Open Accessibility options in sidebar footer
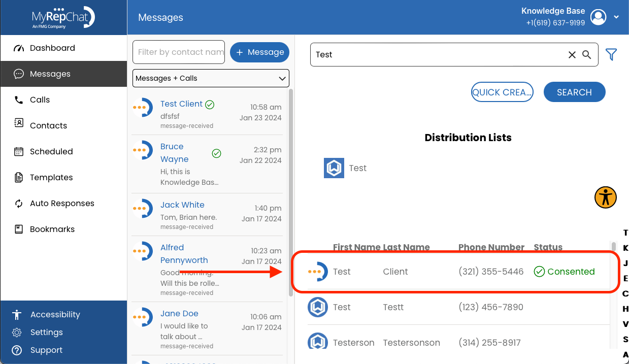 pyautogui.click(x=55, y=315)
